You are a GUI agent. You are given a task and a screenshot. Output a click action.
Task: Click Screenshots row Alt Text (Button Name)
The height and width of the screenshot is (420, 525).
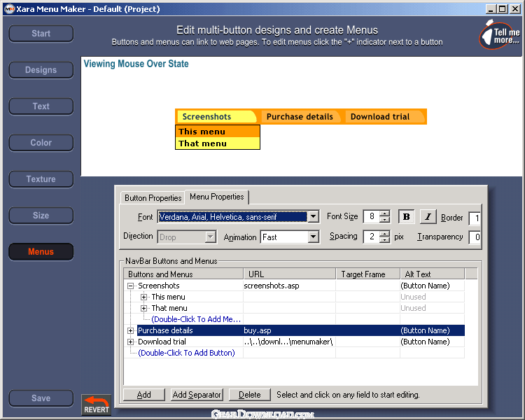tap(433, 286)
